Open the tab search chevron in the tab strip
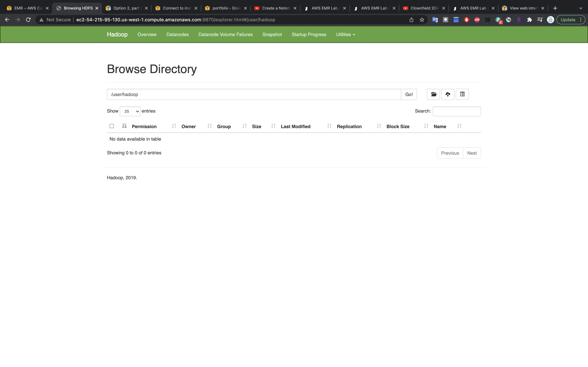This screenshot has width=588, height=367. coord(581,8)
